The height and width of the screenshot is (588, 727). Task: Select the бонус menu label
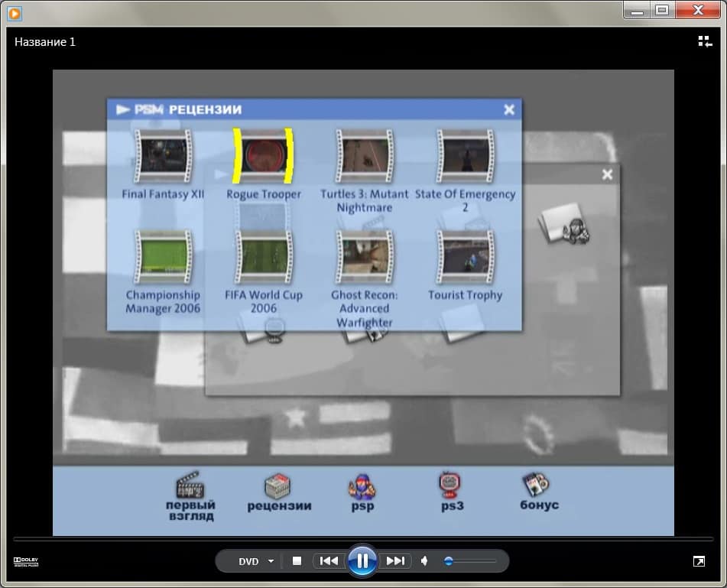539,505
